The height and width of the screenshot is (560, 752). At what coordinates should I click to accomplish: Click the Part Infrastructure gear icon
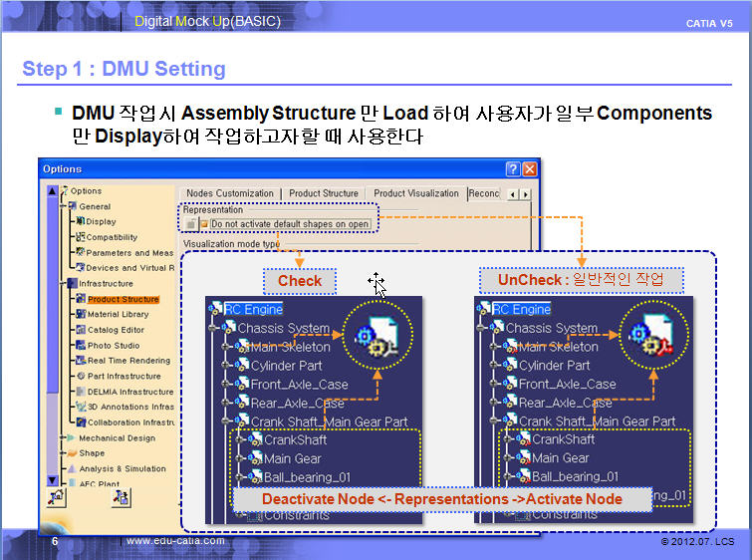pos(80,377)
